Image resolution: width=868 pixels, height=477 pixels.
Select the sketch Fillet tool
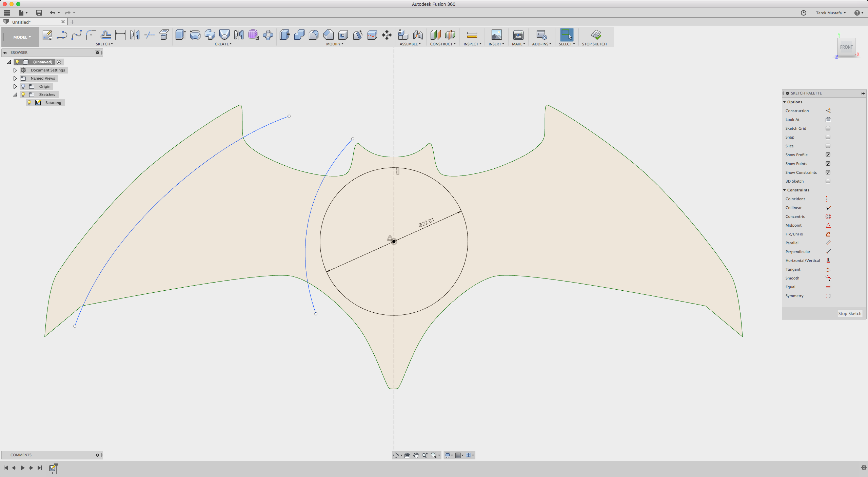point(91,35)
